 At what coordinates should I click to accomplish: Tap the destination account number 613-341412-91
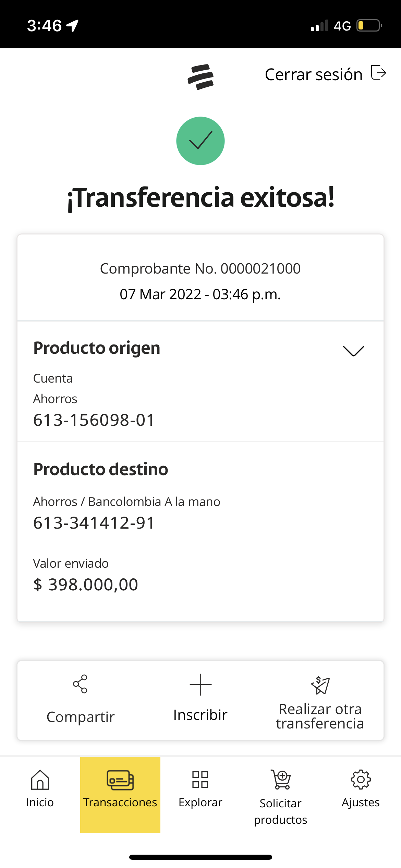click(94, 523)
